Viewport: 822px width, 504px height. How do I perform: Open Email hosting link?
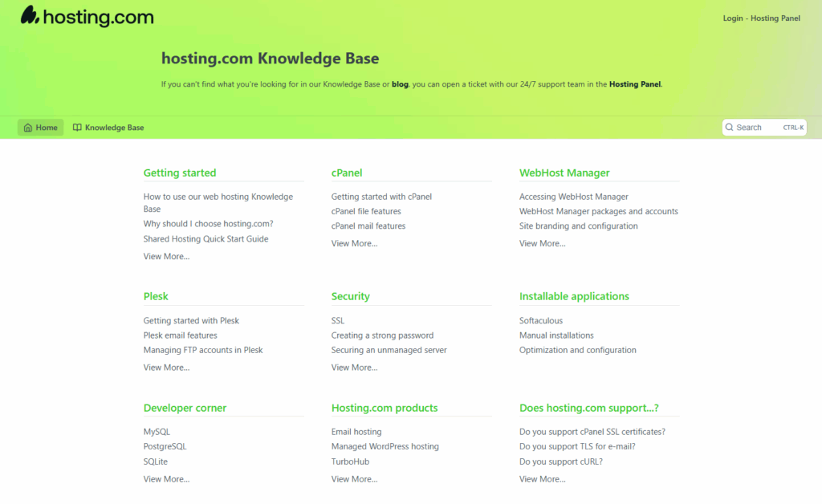pos(356,432)
